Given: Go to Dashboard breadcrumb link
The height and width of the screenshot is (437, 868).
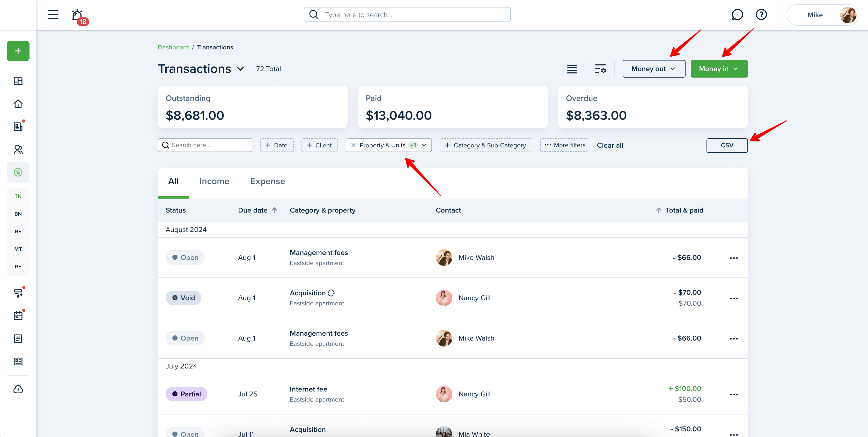Looking at the screenshot, I should [x=173, y=48].
